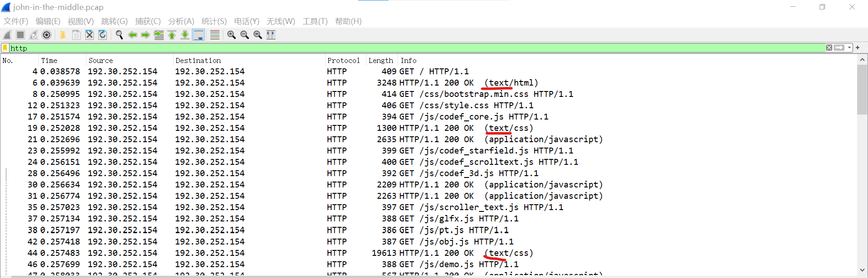
Task: Go back to the previous packet with the green left arrow
Action: click(x=133, y=35)
